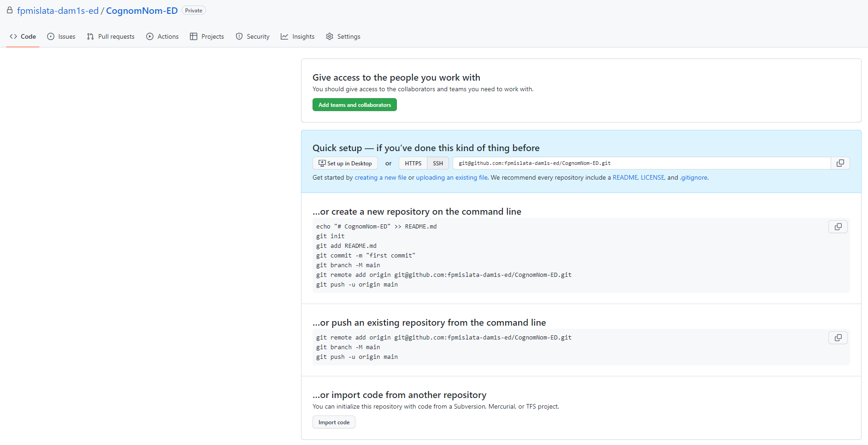
Task: Go to the Pull requests tab
Action: click(111, 36)
